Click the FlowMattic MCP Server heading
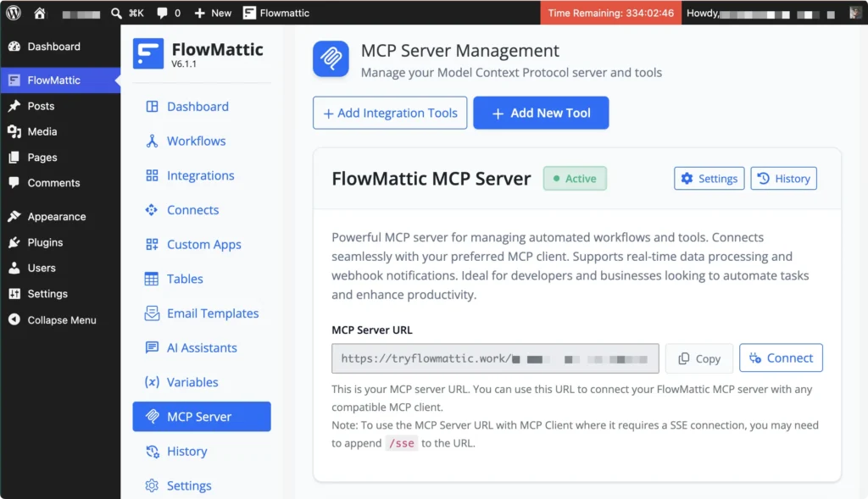 point(431,179)
